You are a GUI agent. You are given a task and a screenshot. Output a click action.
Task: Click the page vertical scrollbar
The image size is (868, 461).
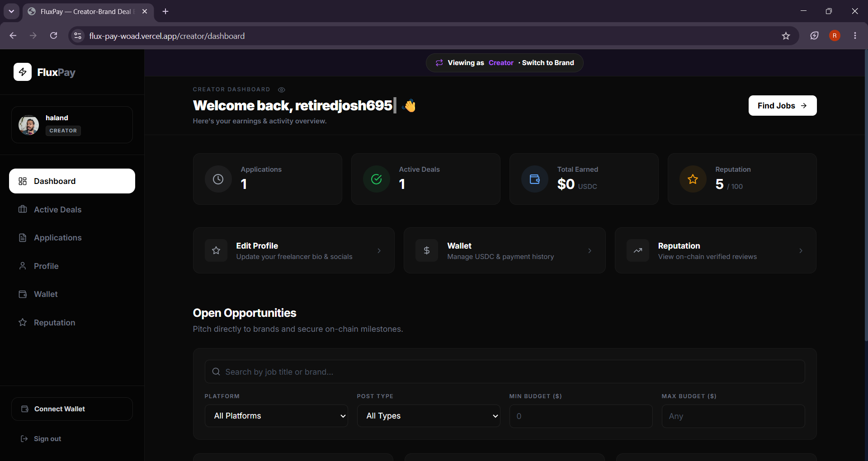pos(866,194)
